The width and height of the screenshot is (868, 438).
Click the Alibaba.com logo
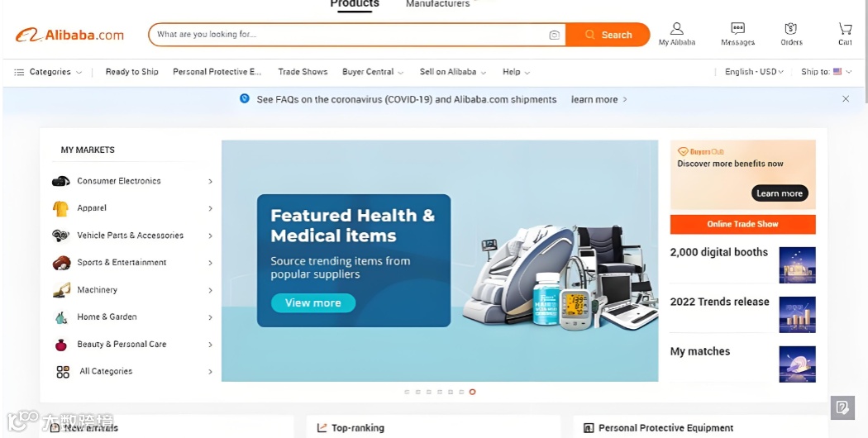(x=69, y=35)
